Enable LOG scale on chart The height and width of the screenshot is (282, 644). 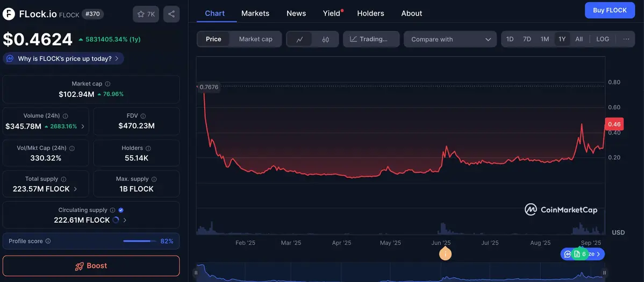(603, 39)
